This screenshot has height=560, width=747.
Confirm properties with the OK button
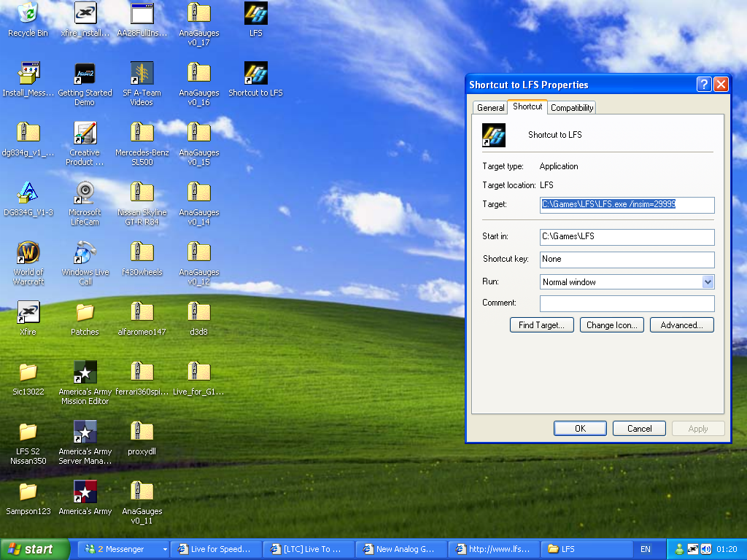(x=580, y=428)
